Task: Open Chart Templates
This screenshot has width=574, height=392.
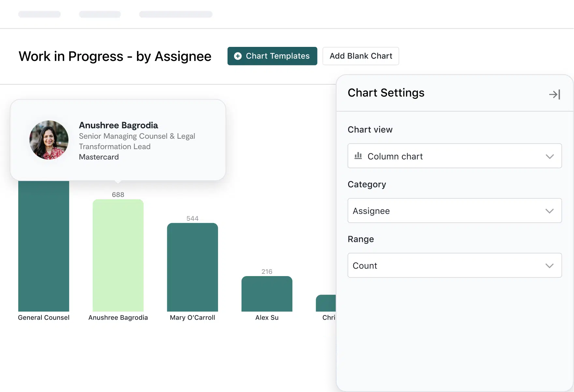Action: 272,56
